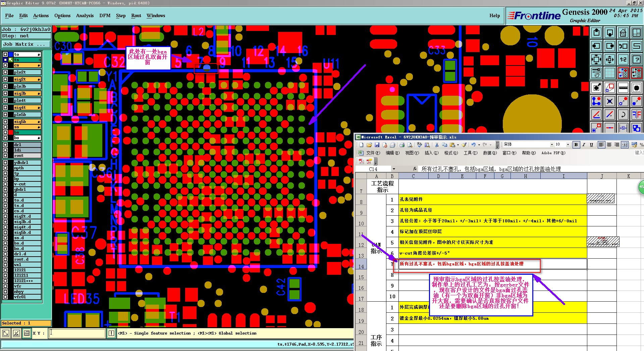Select layer row v-cut in list

point(27,184)
